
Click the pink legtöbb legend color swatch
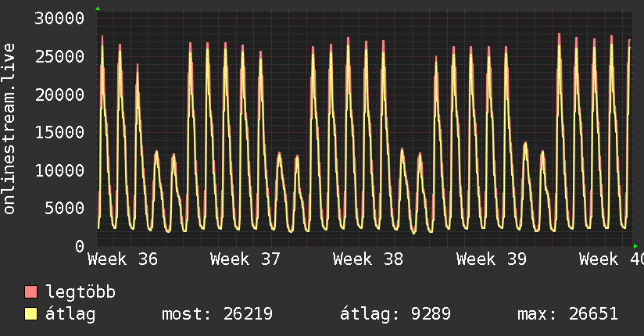tap(30, 292)
